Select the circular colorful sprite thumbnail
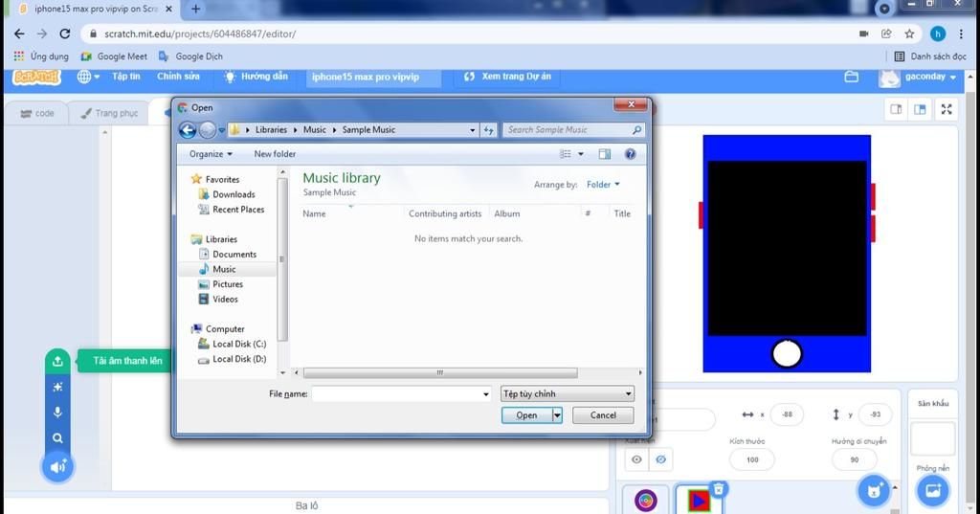Screen dimensions: 980x514 (646, 501)
